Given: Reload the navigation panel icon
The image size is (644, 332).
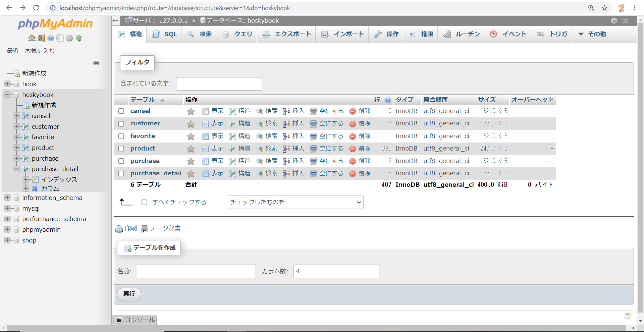Looking at the screenshot, I should 79,38.
